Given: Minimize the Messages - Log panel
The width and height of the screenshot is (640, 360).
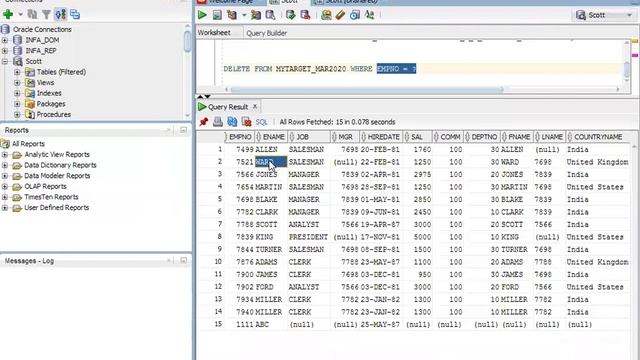Looking at the screenshot, I should (x=183, y=260).
